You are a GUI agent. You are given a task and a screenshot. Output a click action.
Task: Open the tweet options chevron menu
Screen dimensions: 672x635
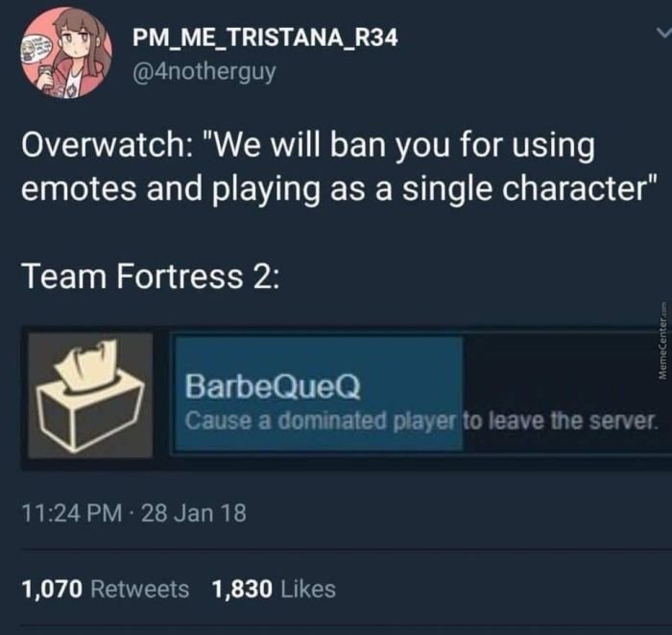(x=663, y=33)
